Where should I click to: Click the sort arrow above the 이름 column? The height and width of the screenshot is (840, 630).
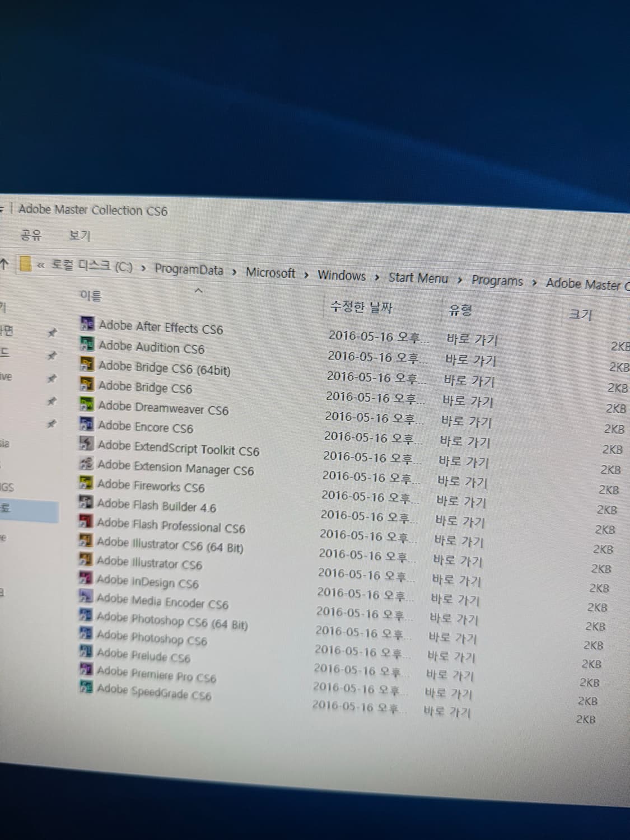(x=199, y=291)
